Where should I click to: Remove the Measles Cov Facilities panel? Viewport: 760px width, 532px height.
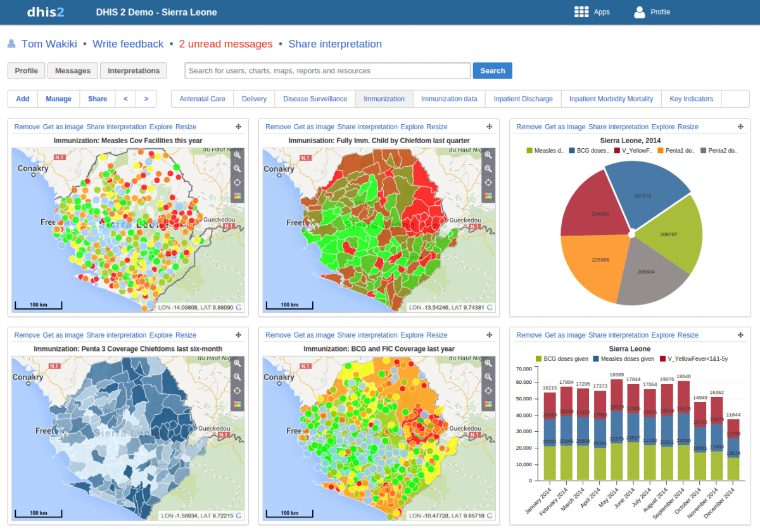pos(27,127)
